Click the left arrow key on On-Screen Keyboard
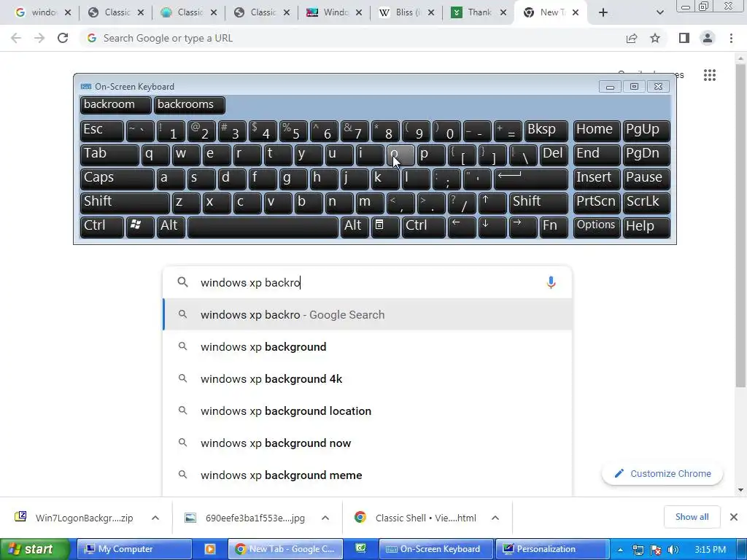The width and height of the screenshot is (747, 560). pyautogui.click(x=462, y=227)
